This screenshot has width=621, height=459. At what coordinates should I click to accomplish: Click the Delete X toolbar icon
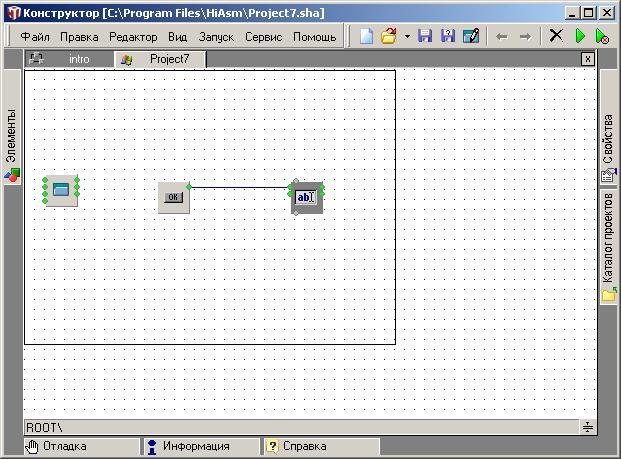pyautogui.click(x=556, y=36)
